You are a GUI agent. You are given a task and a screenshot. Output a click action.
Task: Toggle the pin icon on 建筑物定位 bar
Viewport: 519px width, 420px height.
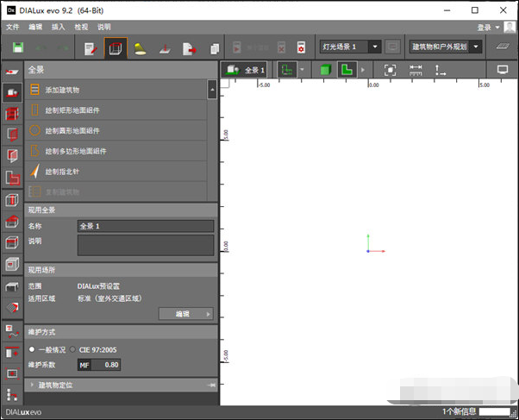[x=211, y=386]
